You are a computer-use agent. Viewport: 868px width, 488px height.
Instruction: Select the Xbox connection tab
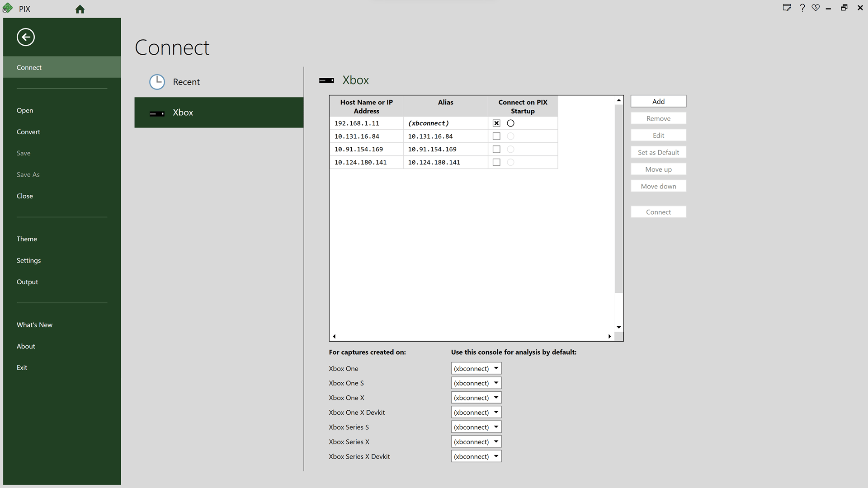coord(219,113)
